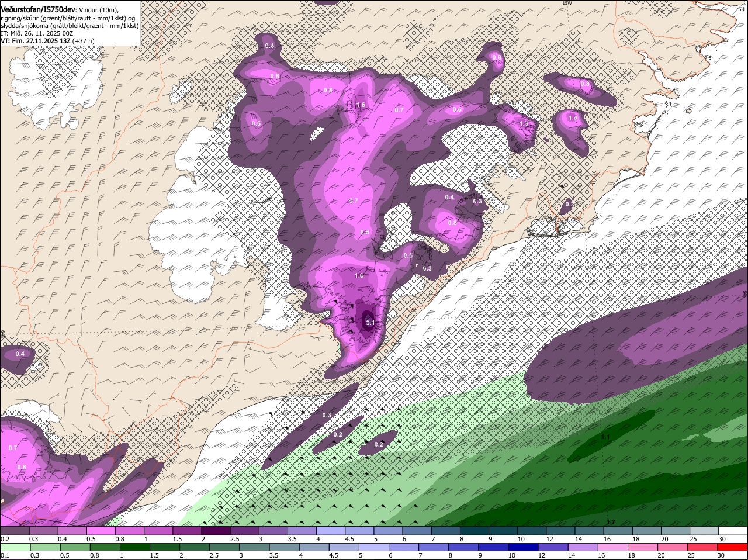Select the palest green 0.1–0.3 rain swatch
The height and width of the screenshot is (560, 748).
pyautogui.click(x=15, y=547)
